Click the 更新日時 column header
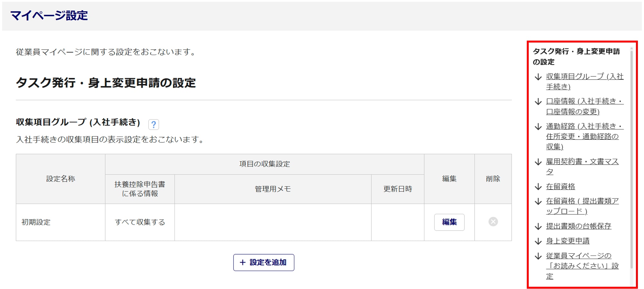The image size is (644, 289). click(x=397, y=189)
